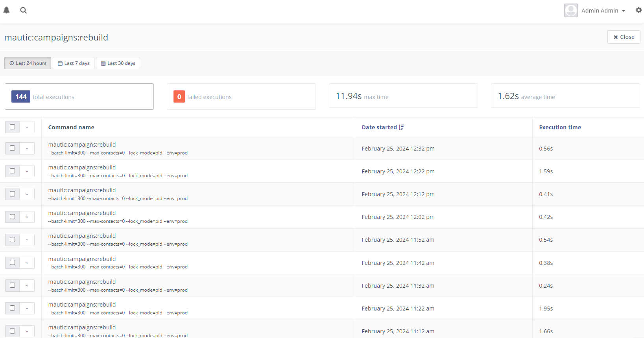The height and width of the screenshot is (338, 644).
Task: Open the bulk actions dropdown in header
Action: 27,127
